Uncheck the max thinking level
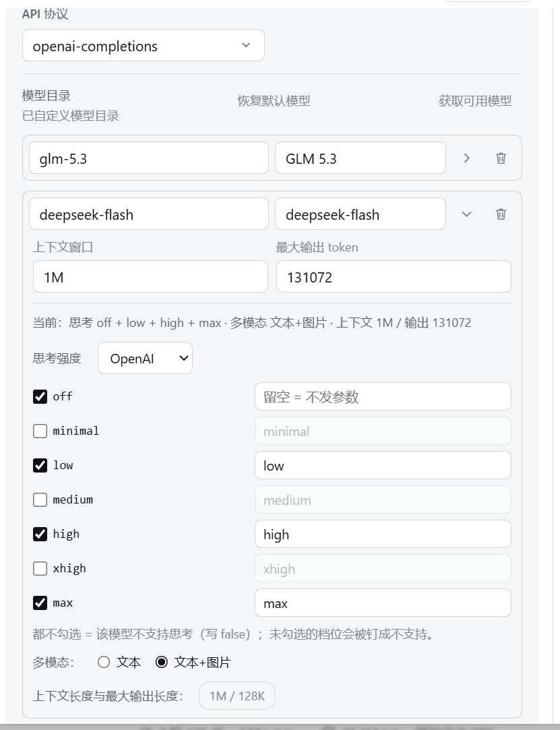Image resolution: width=560 pixels, height=730 pixels. pos(40,603)
